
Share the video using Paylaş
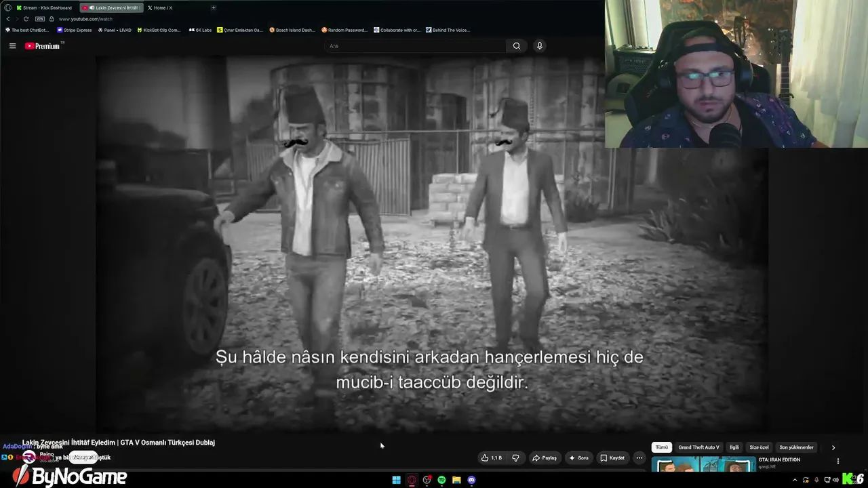tap(545, 458)
